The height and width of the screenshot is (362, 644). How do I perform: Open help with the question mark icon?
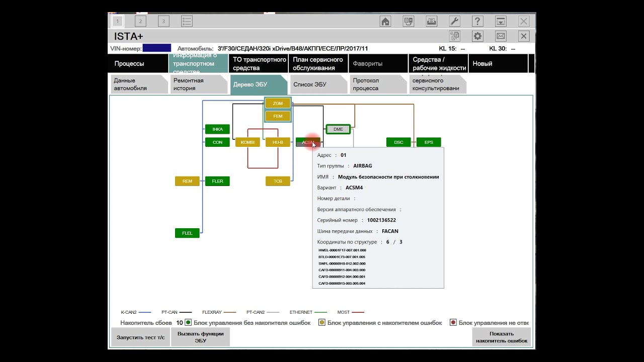tap(477, 21)
